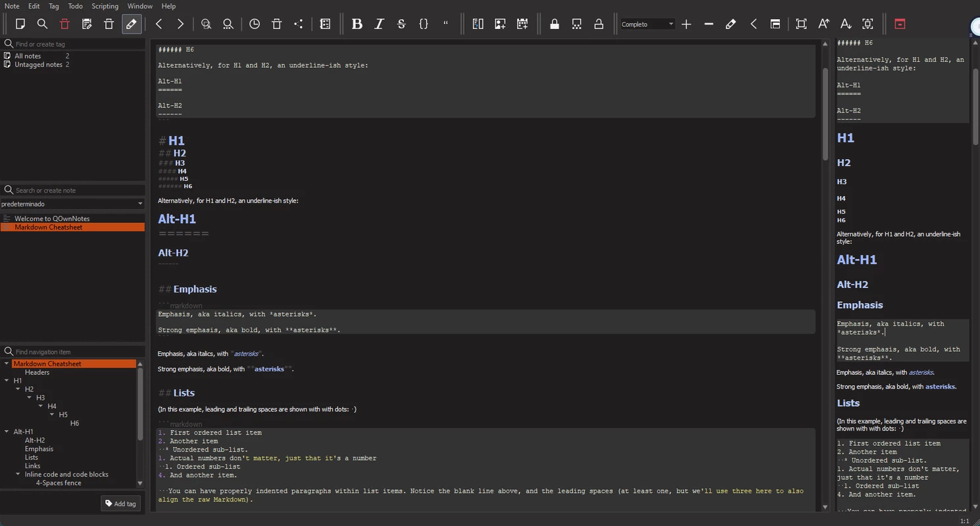
Task: Select All notes in tag list
Action: [28, 56]
